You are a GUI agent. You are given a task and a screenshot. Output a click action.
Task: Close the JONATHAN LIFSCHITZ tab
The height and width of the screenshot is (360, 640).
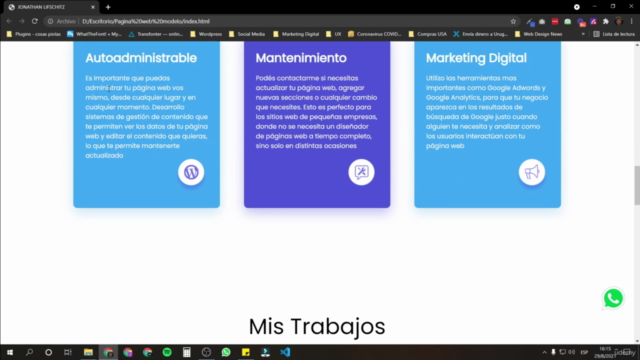(93, 7)
